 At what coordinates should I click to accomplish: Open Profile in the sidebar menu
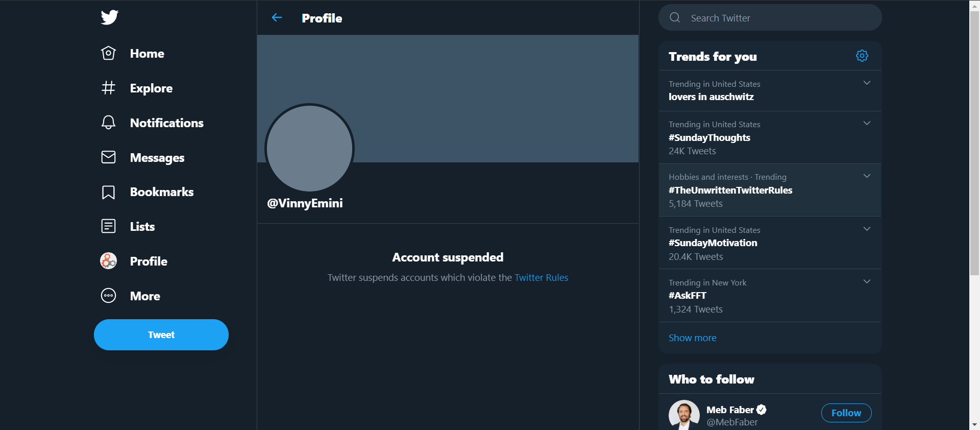tap(134, 261)
